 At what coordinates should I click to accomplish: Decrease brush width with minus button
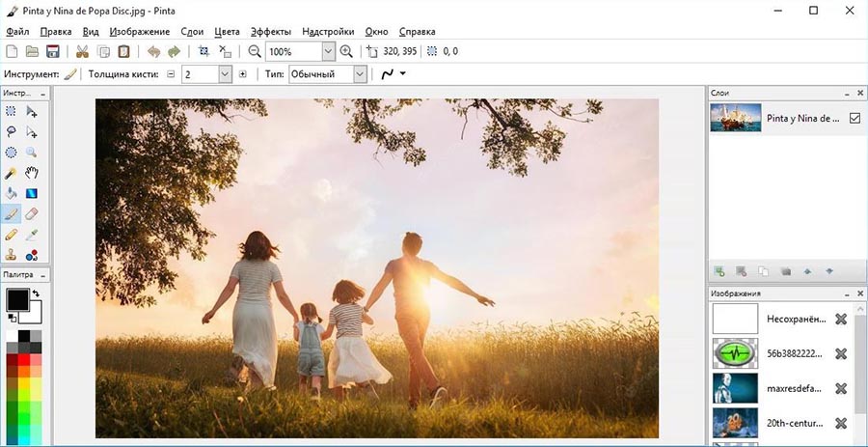point(171,74)
